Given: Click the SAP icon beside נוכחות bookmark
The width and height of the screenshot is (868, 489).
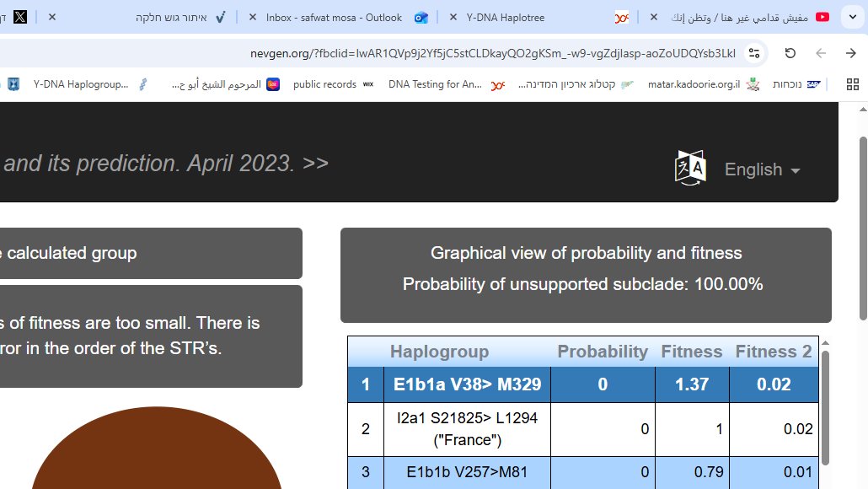Looking at the screenshot, I should 814,84.
